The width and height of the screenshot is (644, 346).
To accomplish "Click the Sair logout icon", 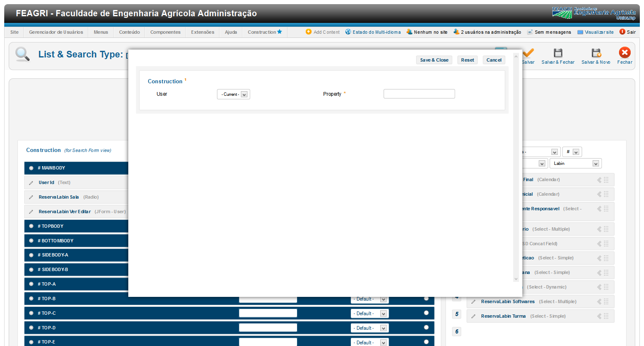I will point(622,32).
